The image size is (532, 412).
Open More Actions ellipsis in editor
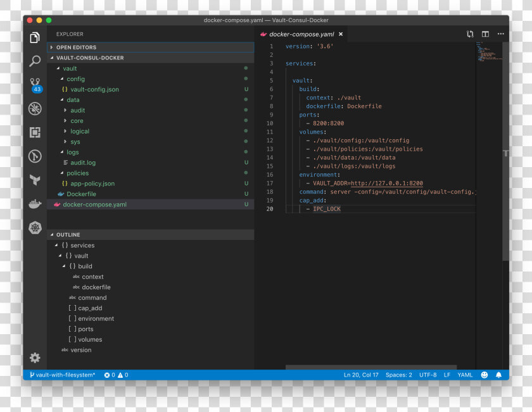pyautogui.click(x=500, y=34)
